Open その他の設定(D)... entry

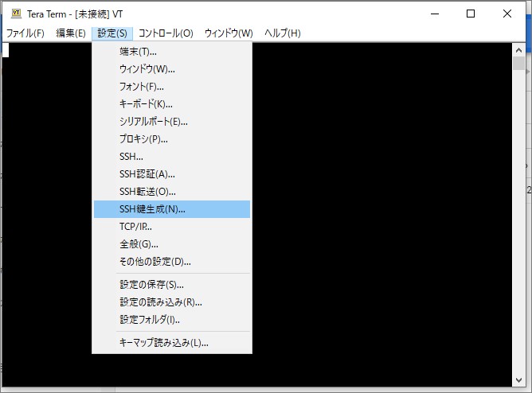172,262
